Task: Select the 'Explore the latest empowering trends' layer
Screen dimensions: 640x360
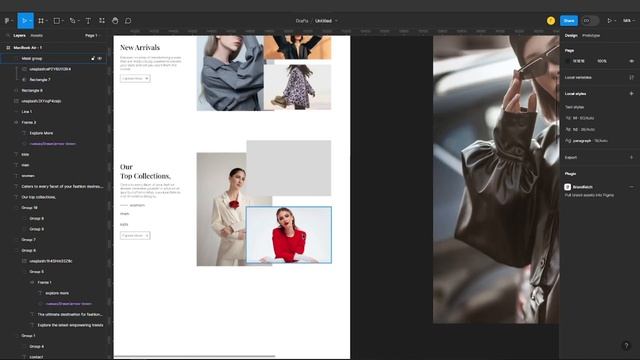Action: 70,325
